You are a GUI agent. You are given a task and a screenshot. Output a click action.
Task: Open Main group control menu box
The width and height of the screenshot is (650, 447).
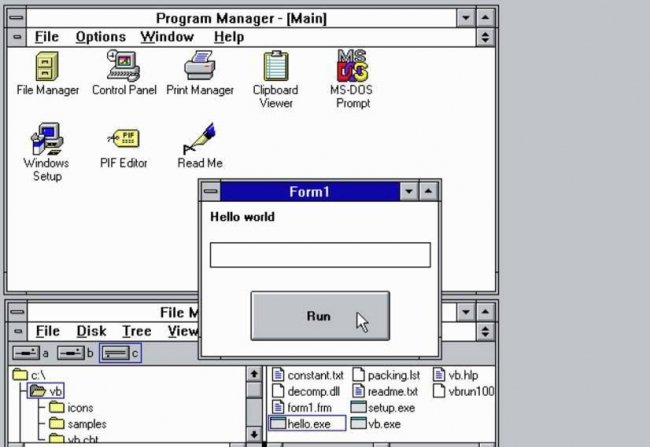pyautogui.click(x=17, y=37)
